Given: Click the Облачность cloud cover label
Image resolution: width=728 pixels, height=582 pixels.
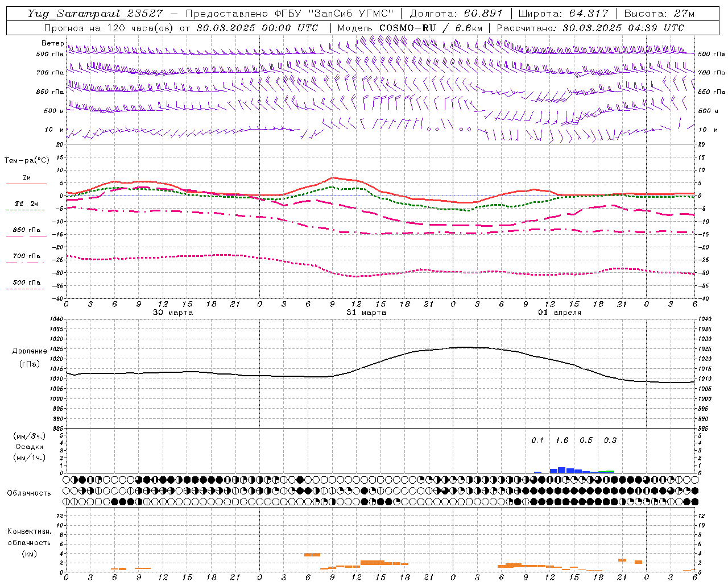Looking at the screenshot, I should coord(29,493).
